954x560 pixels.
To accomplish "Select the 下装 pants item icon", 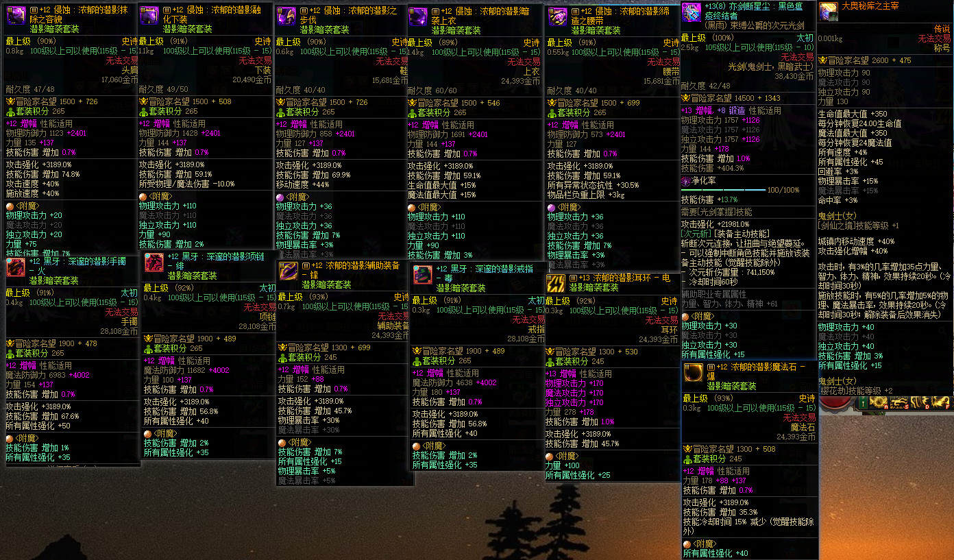I will tap(150, 16).
